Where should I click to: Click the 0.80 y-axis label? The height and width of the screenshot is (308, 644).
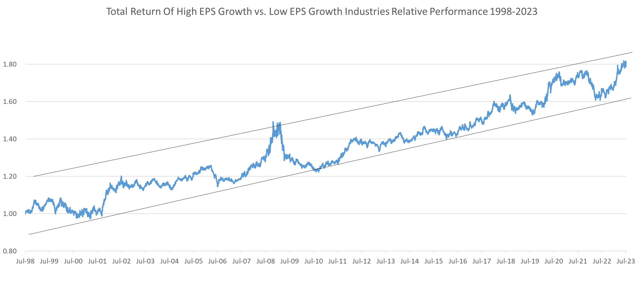click(x=10, y=251)
